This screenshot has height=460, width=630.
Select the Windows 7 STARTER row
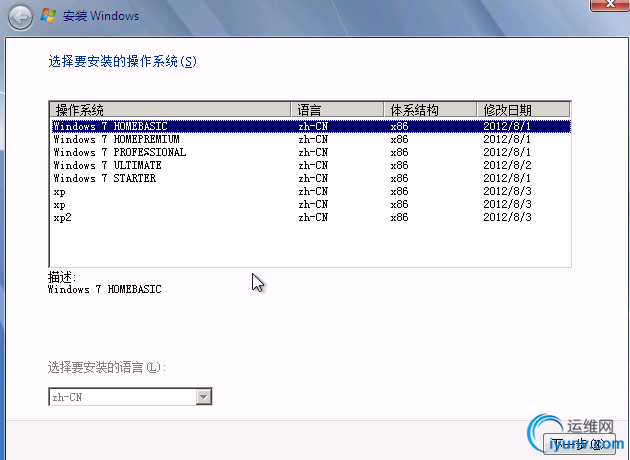tap(311, 178)
